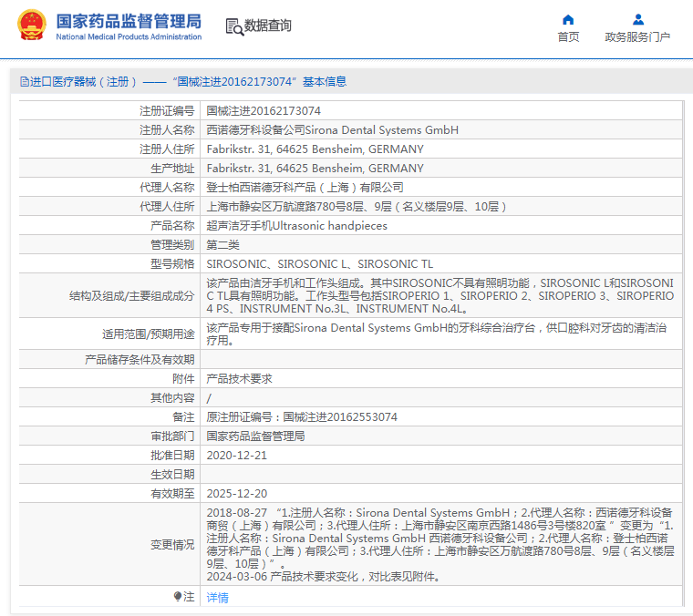Select approval date 2020-12-21
This screenshot has height=616, width=693.
[237, 456]
